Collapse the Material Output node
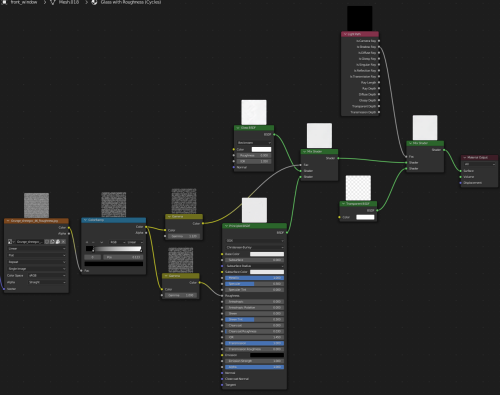Screen dimensions: 500x395 click(465, 157)
